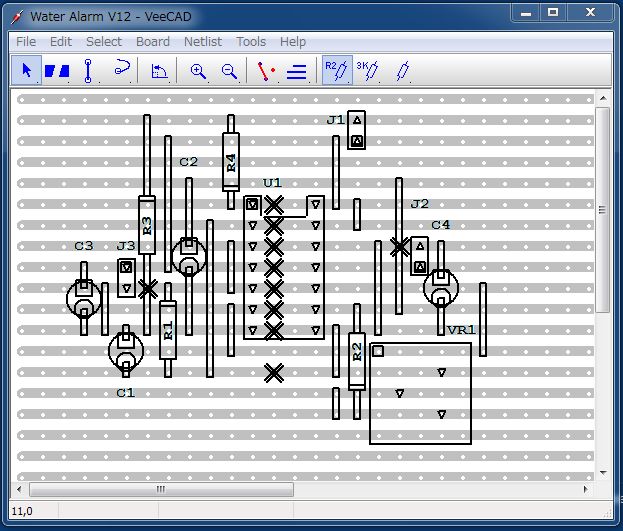Click pin 1 of IC U1

(252, 204)
